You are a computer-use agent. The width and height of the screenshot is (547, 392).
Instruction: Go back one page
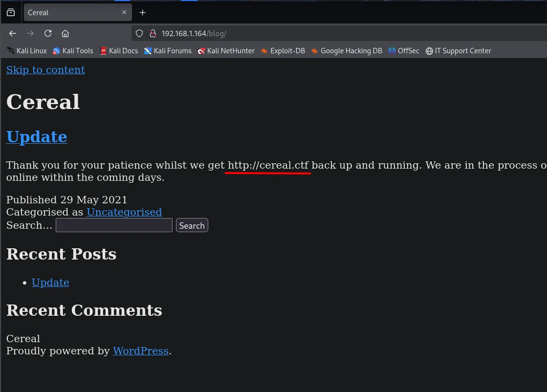point(13,33)
